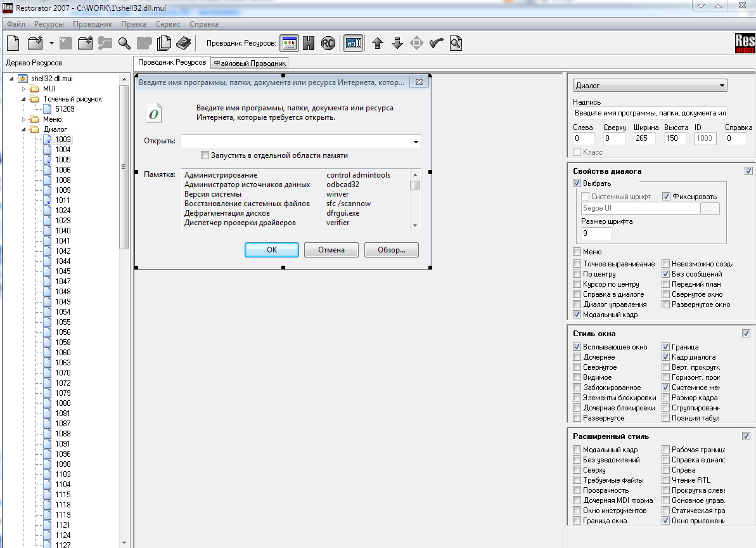
Task: Click the font browse (...) button
Action: click(x=710, y=209)
